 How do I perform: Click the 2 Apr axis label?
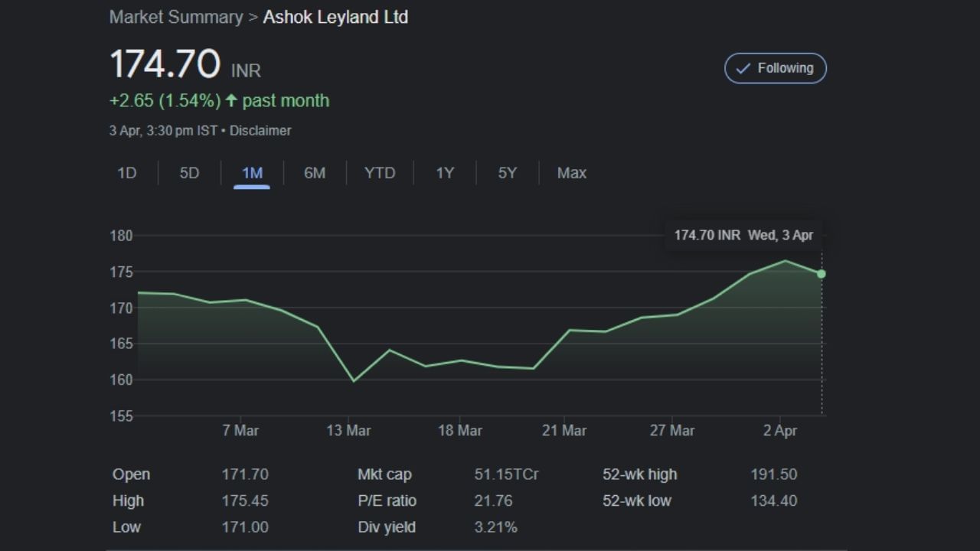pos(780,431)
